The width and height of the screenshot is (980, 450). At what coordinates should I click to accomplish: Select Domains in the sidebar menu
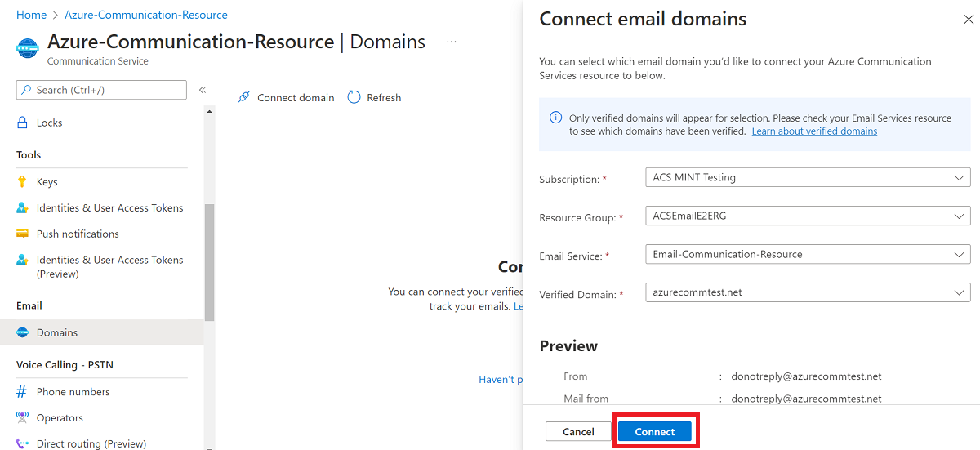tap(57, 332)
